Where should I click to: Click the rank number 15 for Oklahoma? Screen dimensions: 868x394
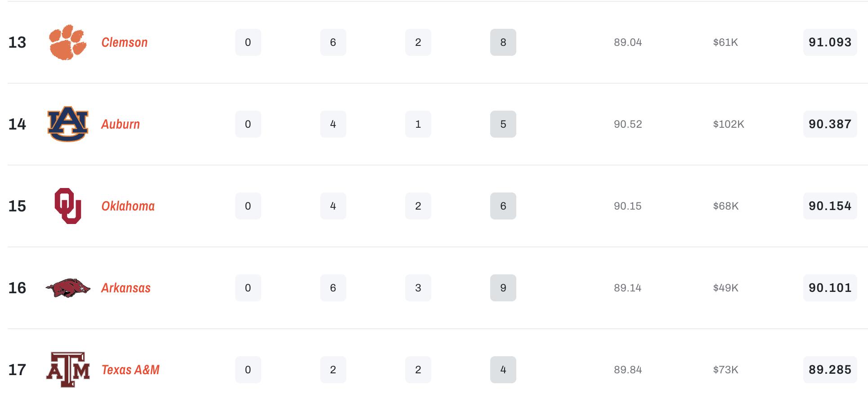17,206
